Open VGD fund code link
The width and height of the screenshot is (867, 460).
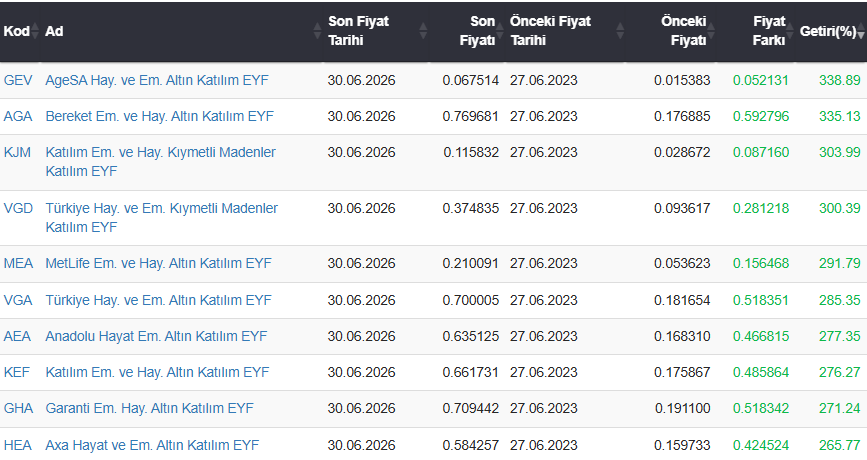click(18, 208)
